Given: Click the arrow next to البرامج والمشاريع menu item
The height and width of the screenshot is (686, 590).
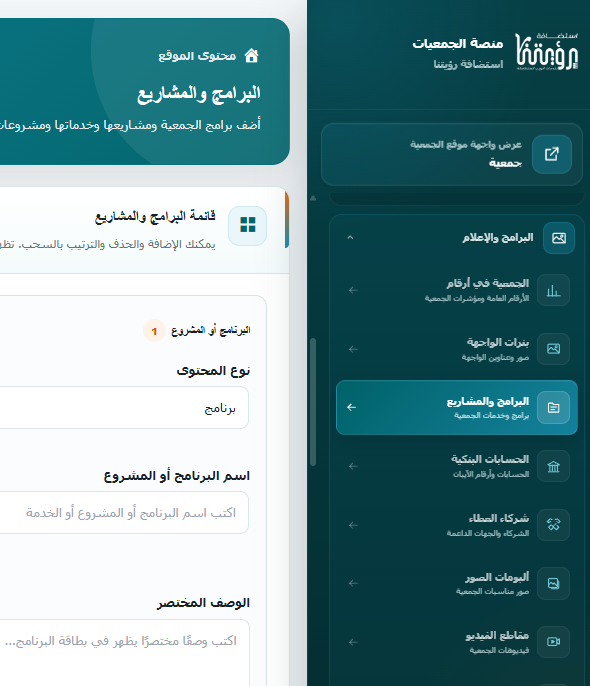Looking at the screenshot, I should tap(352, 407).
